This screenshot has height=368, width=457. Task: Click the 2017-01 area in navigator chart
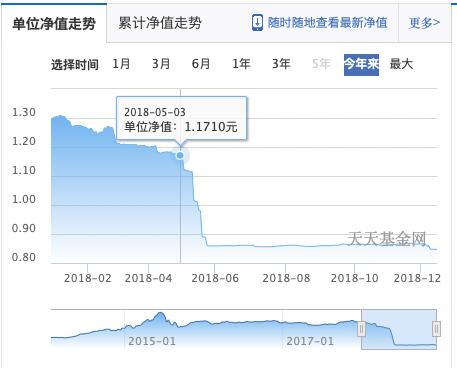(x=310, y=341)
